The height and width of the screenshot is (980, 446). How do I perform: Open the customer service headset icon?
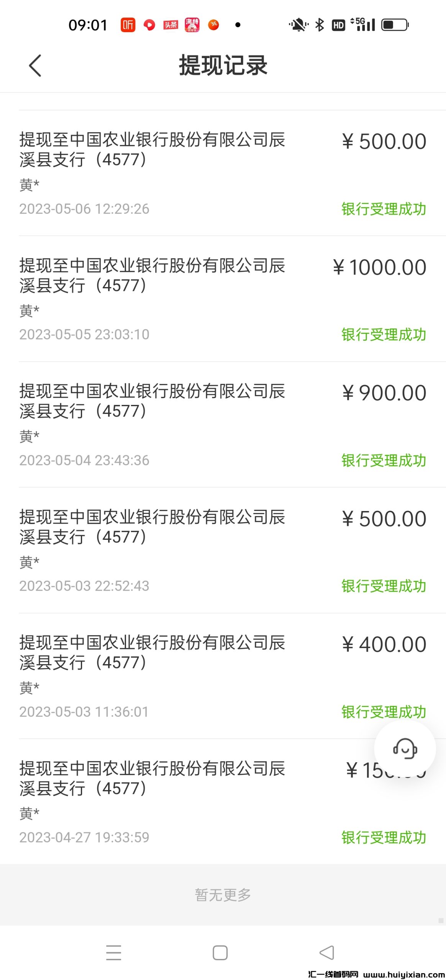point(405,748)
